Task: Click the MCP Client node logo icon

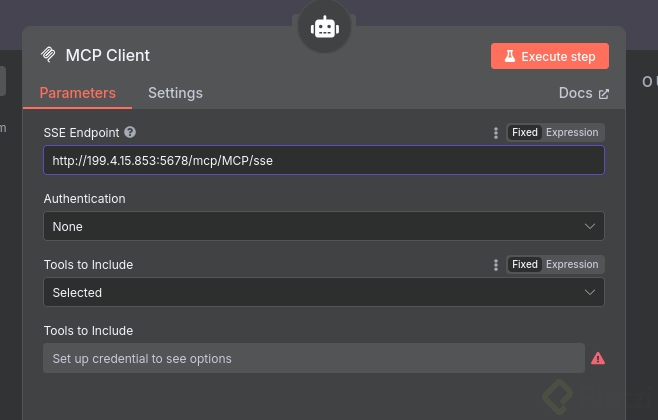Action: [49, 55]
